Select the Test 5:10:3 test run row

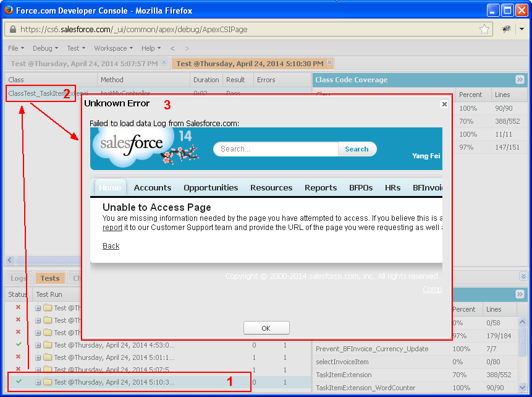[x=158, y=382]
